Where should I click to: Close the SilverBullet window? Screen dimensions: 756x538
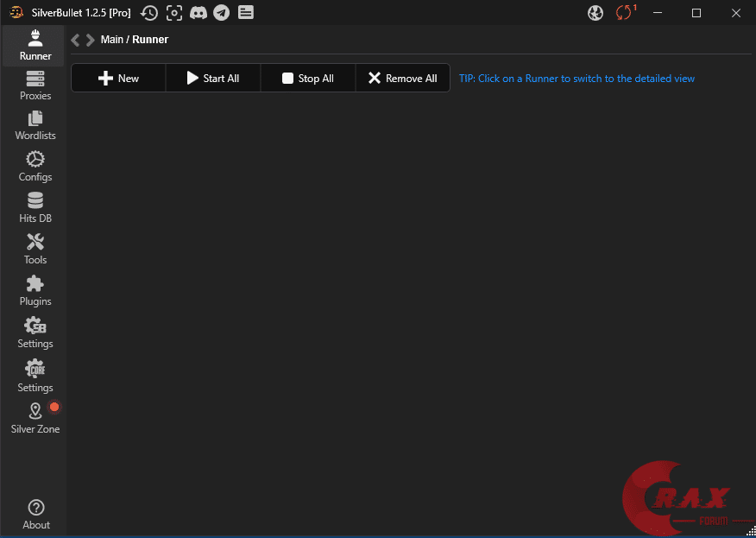pyautogui.click(x=736, y=13)
